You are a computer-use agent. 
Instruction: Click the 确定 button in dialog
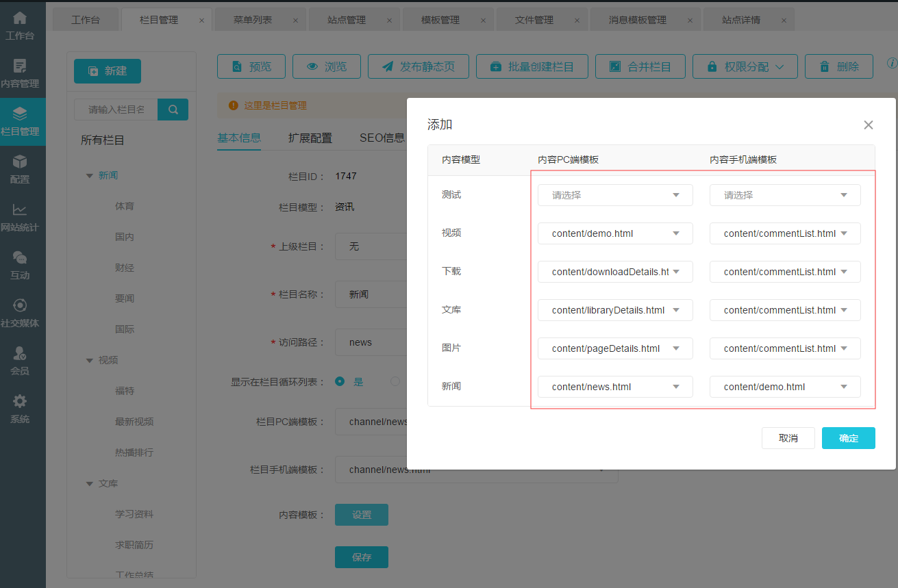pyautogui.click(x=848, y=438)
